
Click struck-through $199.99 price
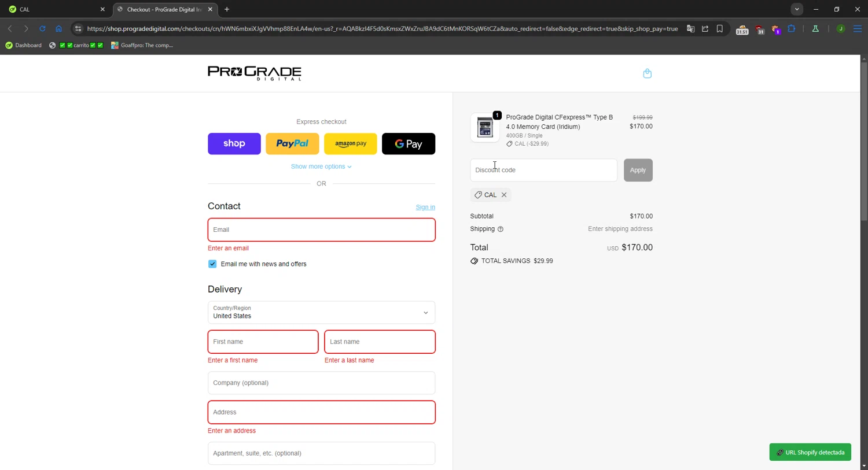tap(642, 117)
